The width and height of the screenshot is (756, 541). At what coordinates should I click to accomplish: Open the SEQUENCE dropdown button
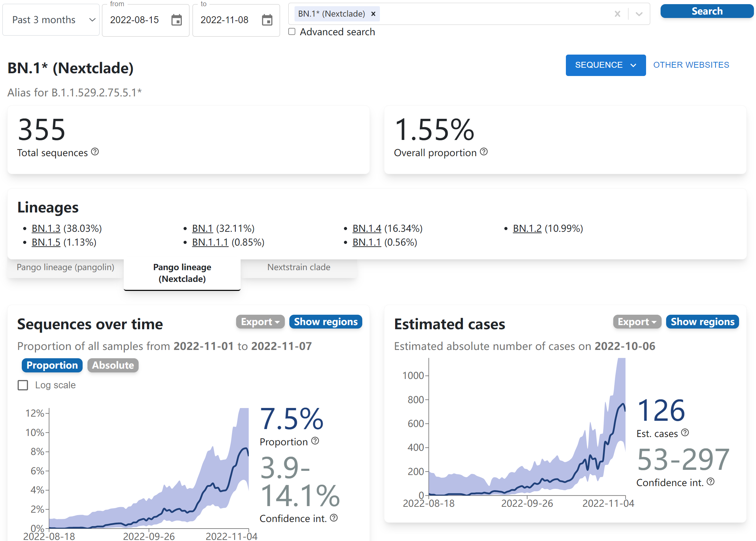point(605,65)
